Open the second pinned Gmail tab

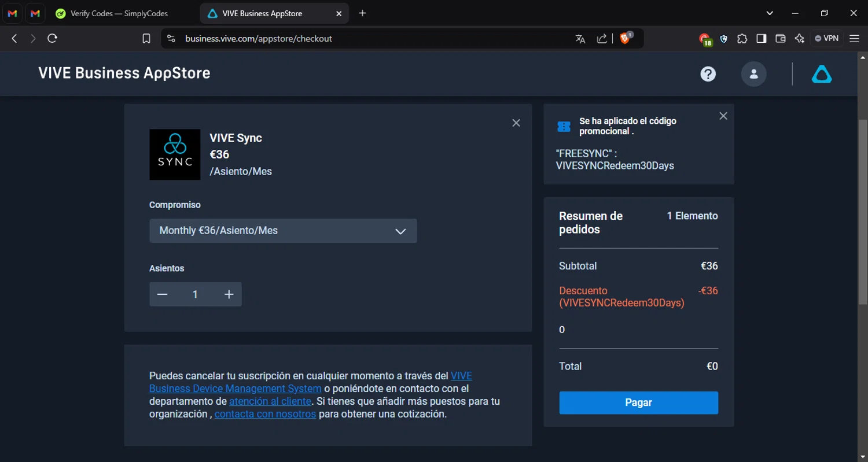point(35,13)
